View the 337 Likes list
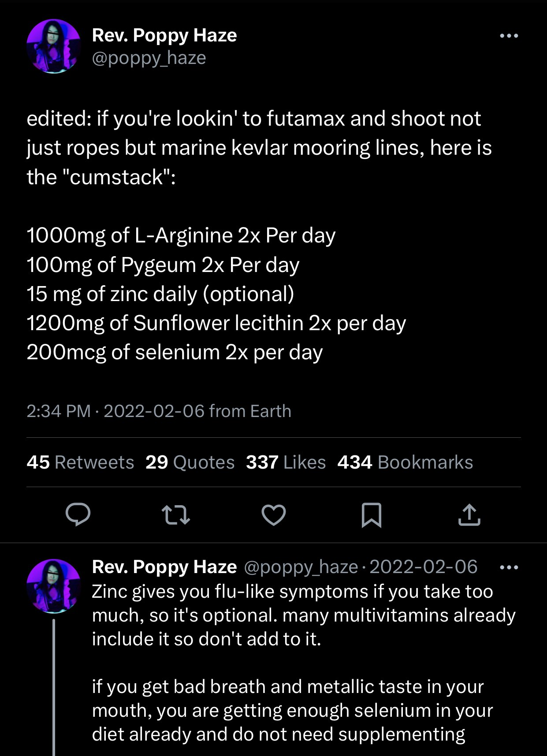The image size is (547, 756). [286, 462]
